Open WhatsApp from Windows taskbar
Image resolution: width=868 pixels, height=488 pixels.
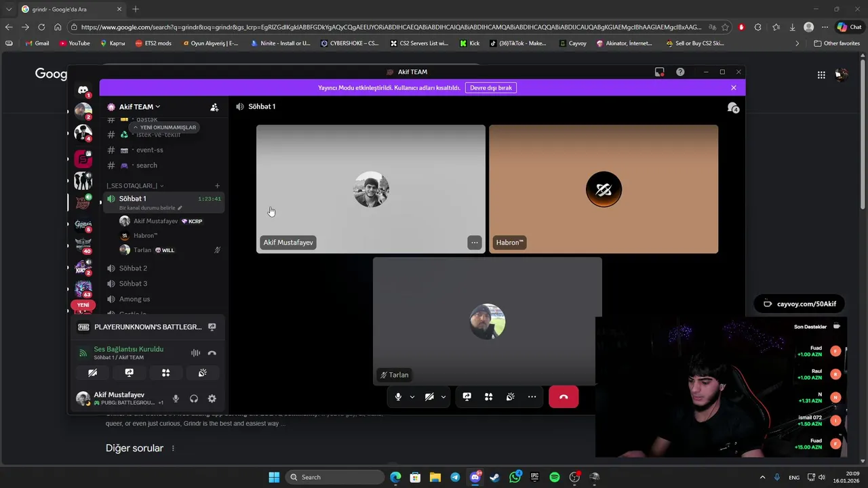click(x=515, y=477)
